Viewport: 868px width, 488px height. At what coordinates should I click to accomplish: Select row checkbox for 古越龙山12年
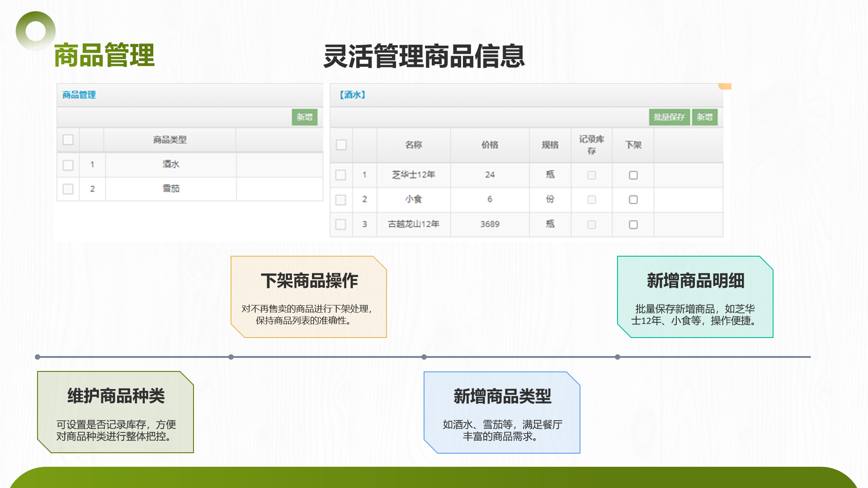point(341,225)
